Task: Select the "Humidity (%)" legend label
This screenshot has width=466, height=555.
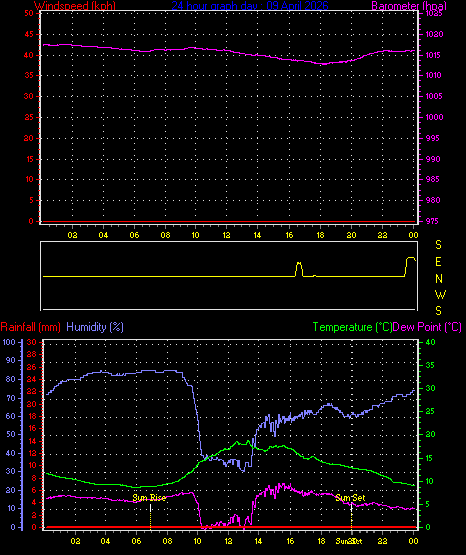Action: (x=95, y=327)
